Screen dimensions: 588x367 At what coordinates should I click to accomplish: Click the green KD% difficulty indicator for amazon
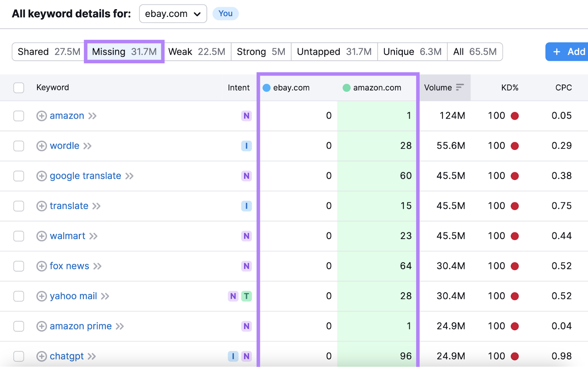click(515, 115)
